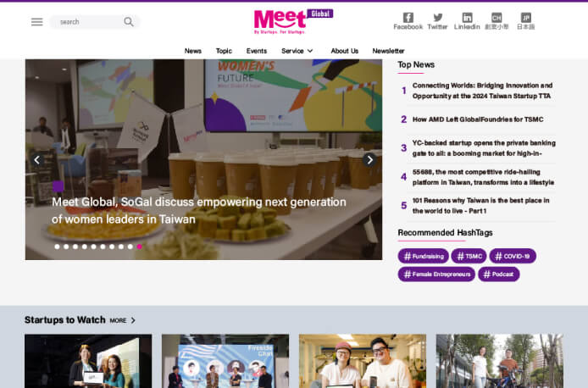This screenshot has height=388, width=588.
Task: Select the last pink carousel dot
Action: point(139,247)
